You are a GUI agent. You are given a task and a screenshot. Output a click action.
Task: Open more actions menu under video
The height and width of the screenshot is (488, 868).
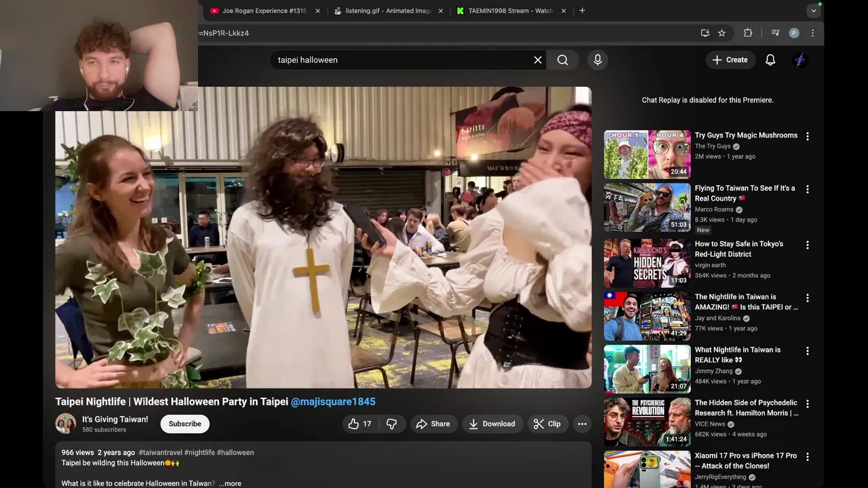coord(582,424)
